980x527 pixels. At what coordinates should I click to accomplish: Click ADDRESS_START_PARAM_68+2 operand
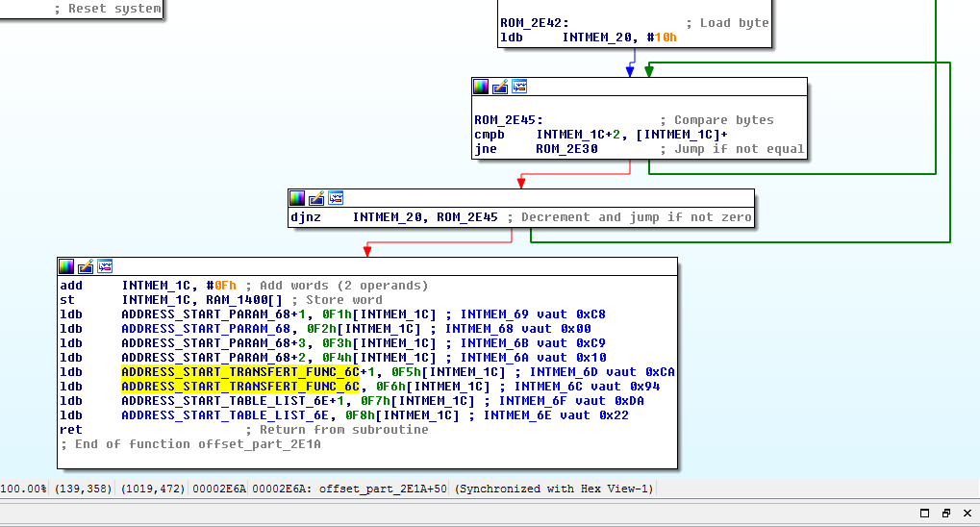(214, 358)
